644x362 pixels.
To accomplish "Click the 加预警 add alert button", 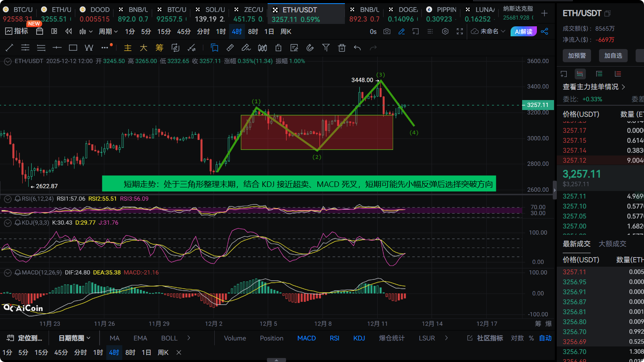I will 577,55.
